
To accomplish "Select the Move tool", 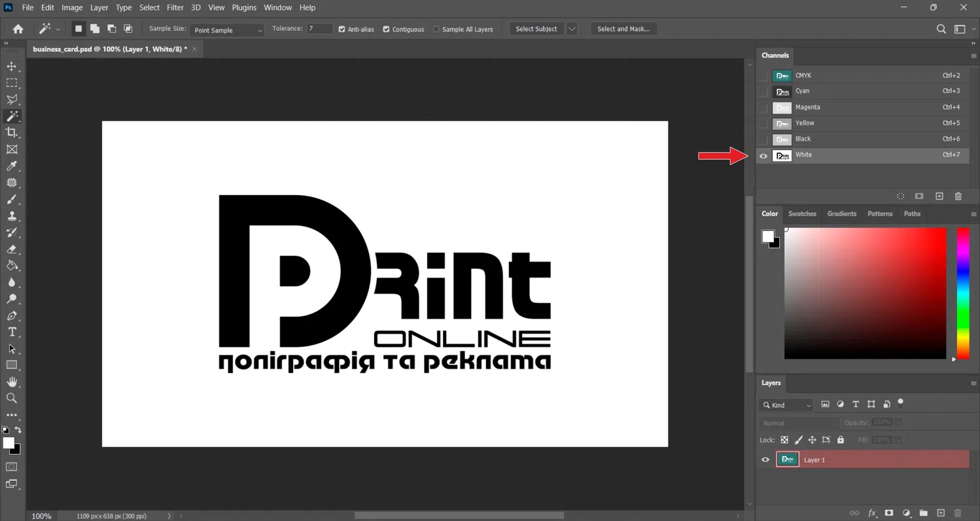I will (x=12, y=66).
